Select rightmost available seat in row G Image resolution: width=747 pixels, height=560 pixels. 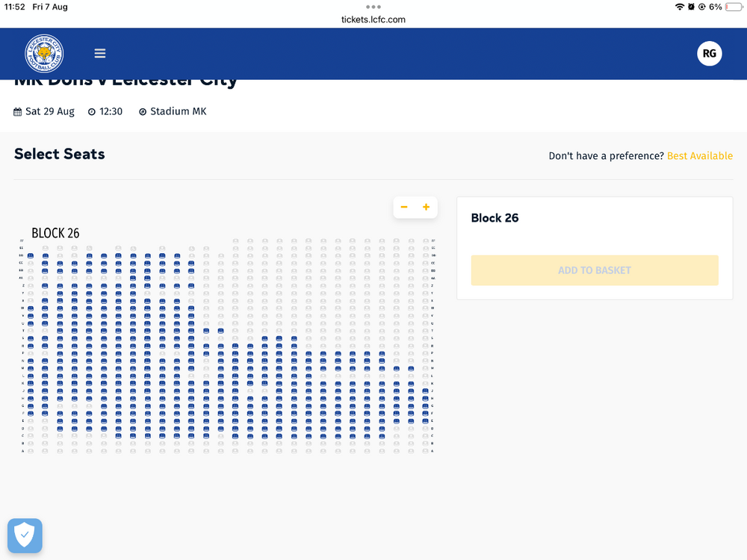pyautogui.click(x=426, y=405)
